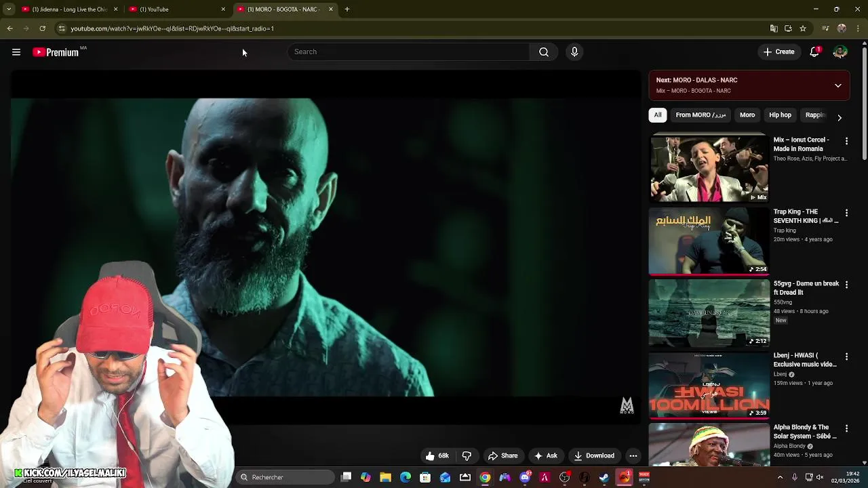Viewport: 868px width, 488px height.
Task: Click Next: MORO - DALAS - NARC
Action: (x=696, y=80)
